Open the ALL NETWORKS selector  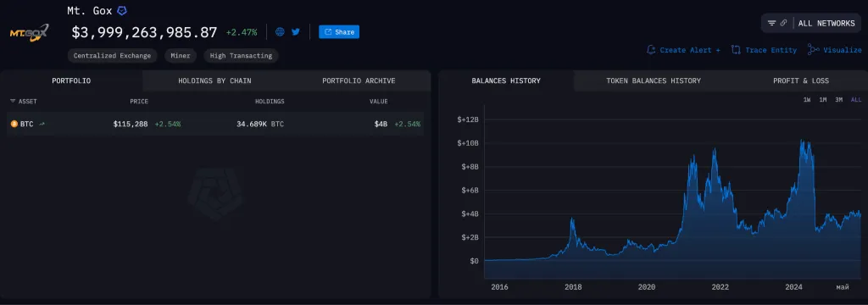coord(826,23)
